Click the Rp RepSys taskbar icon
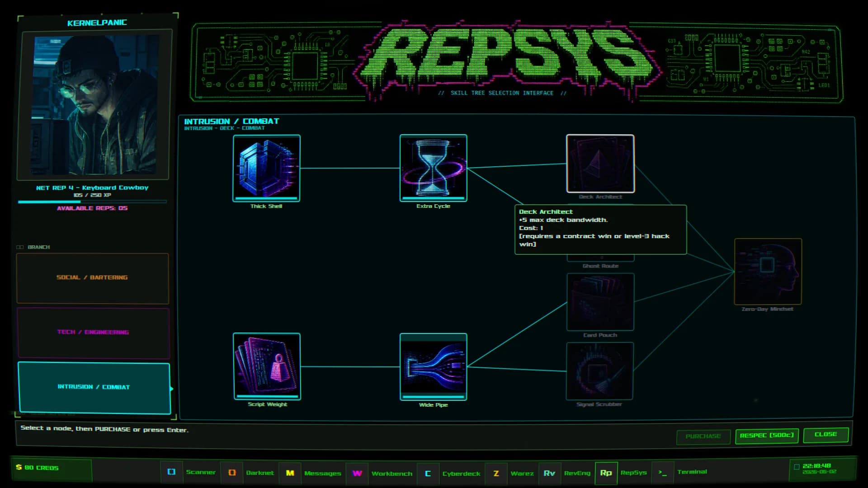 pos(606,473)
